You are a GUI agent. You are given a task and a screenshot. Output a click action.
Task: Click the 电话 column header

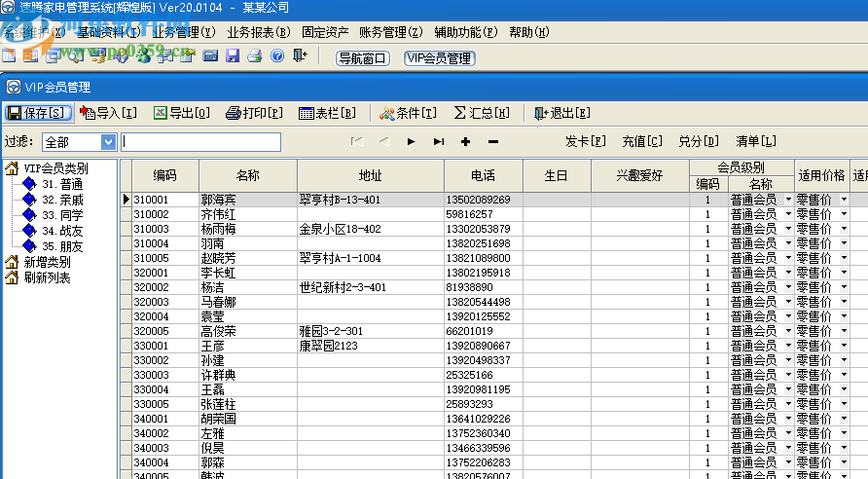click(x=484, y=175)
